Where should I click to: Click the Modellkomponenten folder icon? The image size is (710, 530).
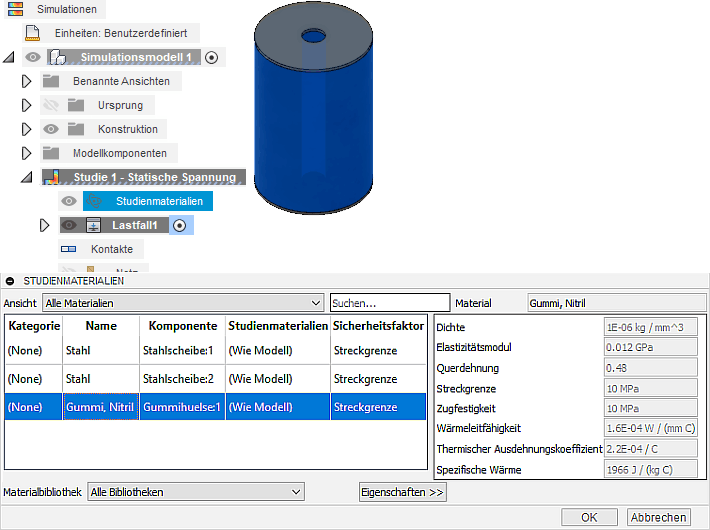point(52,153)
